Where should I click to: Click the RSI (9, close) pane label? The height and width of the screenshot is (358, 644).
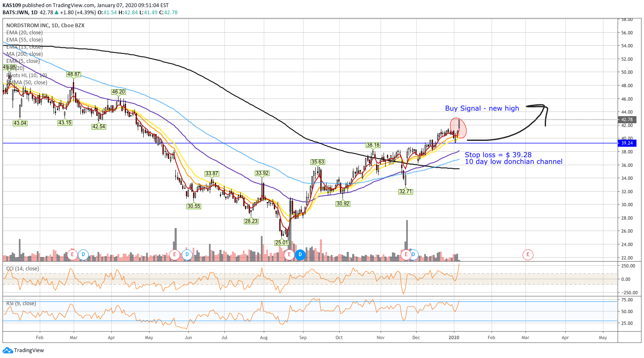click(21, 304)
